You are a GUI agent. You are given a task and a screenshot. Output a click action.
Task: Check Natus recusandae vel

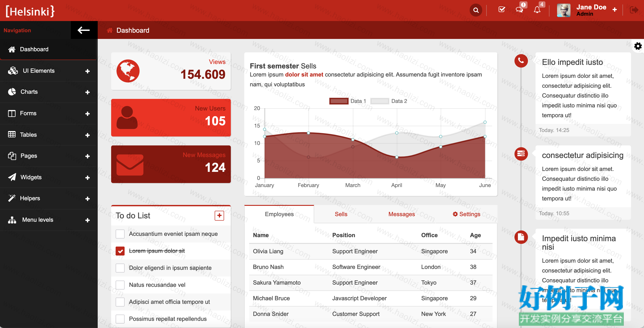click(120, 285)
